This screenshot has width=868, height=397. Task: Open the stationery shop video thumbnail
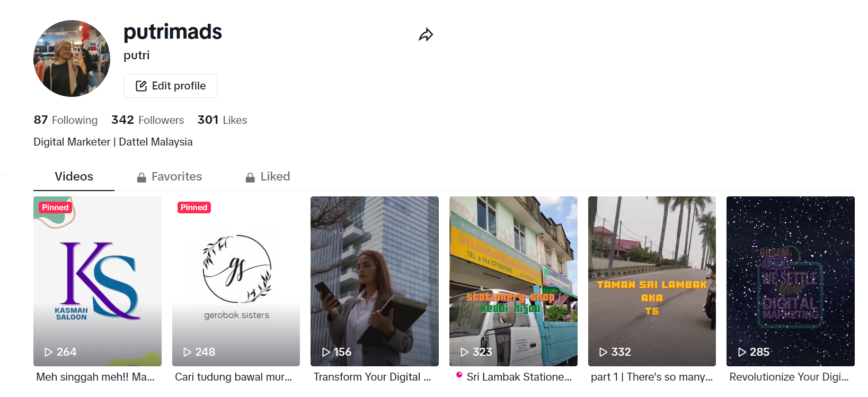(513, 281)
